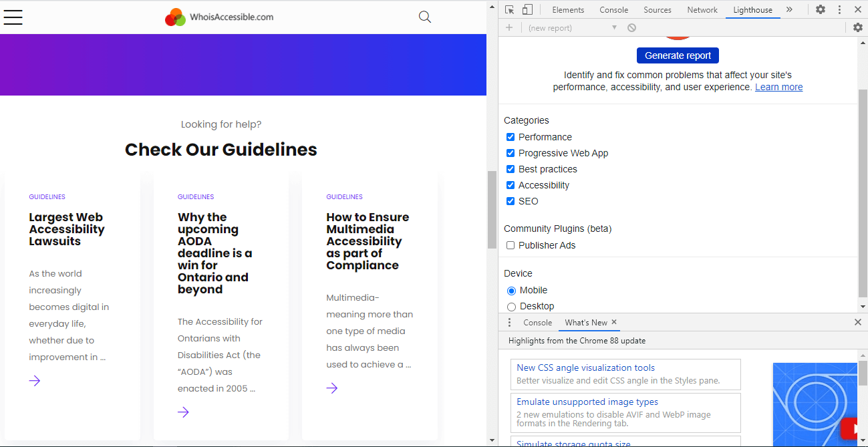Close the bottom drawer panel
Viewport: 868px width, 447px height.
tap(858, 322)
